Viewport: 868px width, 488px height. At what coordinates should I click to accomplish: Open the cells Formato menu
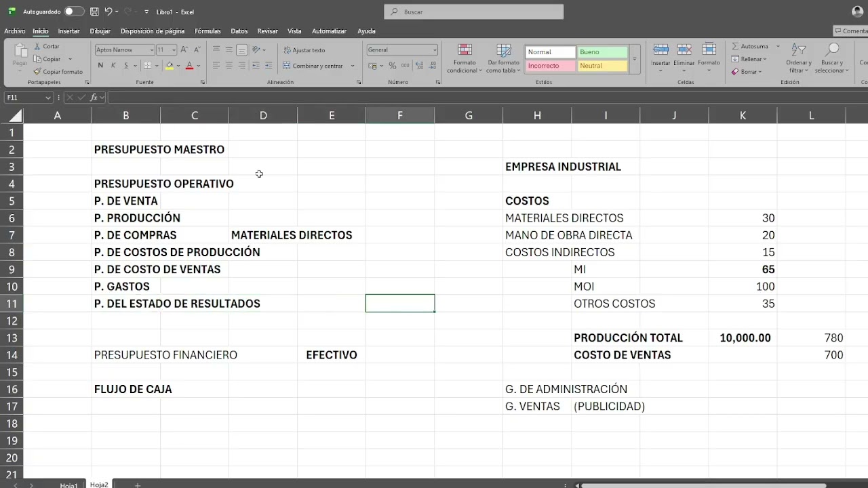pyautogui.click(x=709, y=56)
